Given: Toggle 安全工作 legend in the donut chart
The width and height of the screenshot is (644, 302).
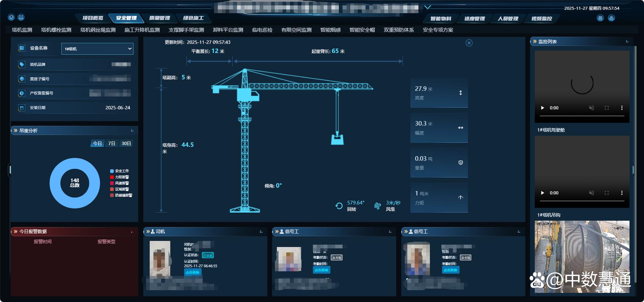Looking at the screenshot, I should coord(120,171).
